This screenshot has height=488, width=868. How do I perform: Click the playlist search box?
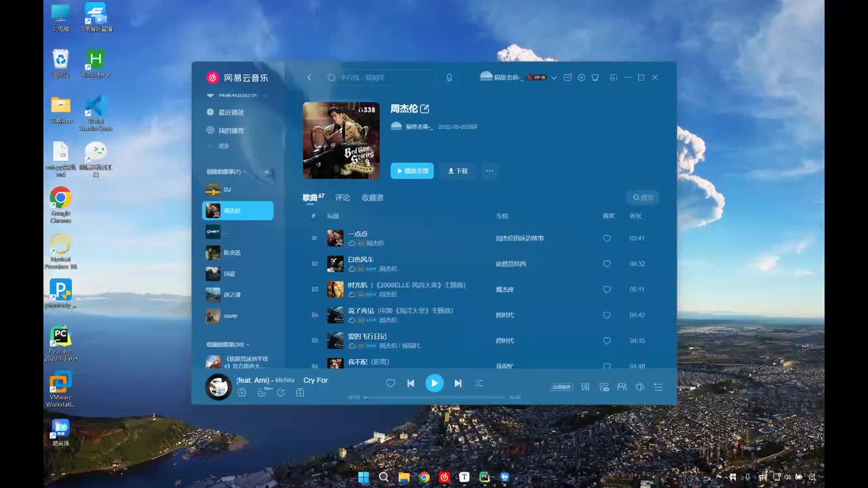click(x=643, y=198)
